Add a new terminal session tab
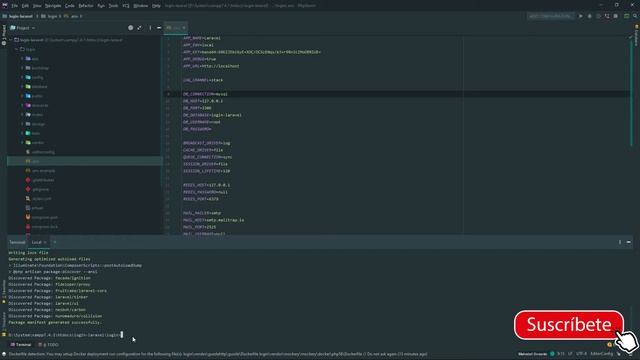 click(55, 242)
